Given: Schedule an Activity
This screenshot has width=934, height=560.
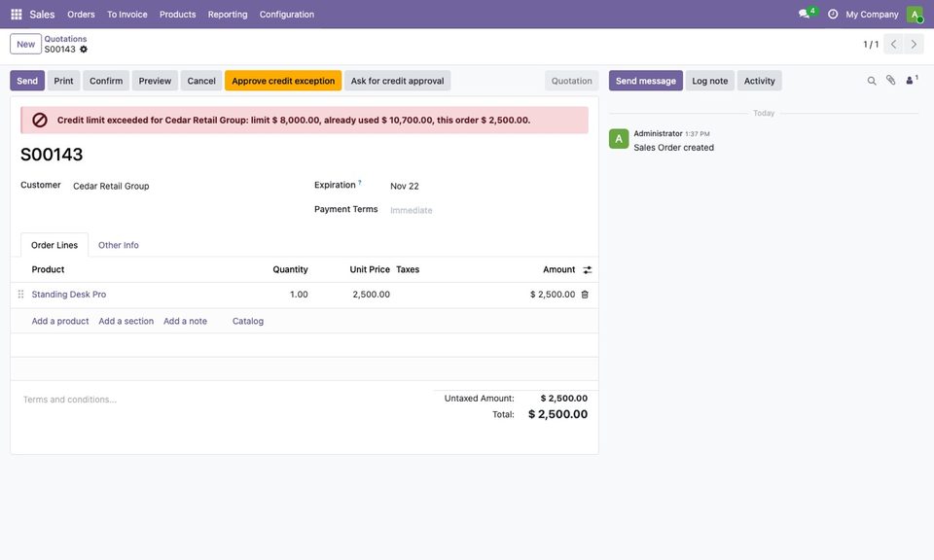Looking at the screenshot, I should [760, 81].
